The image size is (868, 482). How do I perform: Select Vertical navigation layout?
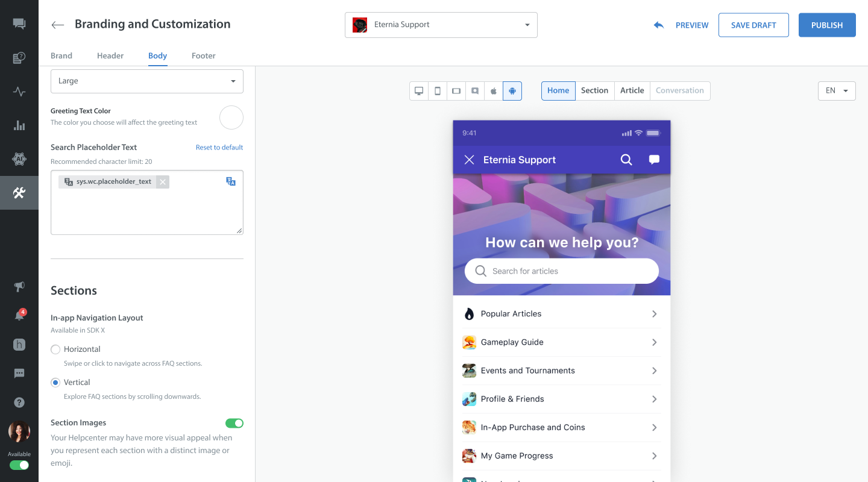point(55,383)
